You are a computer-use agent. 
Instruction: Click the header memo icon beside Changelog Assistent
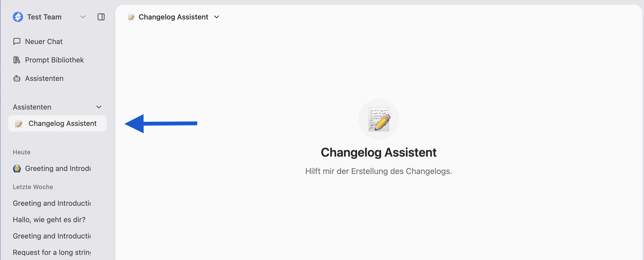pos(131,17)
